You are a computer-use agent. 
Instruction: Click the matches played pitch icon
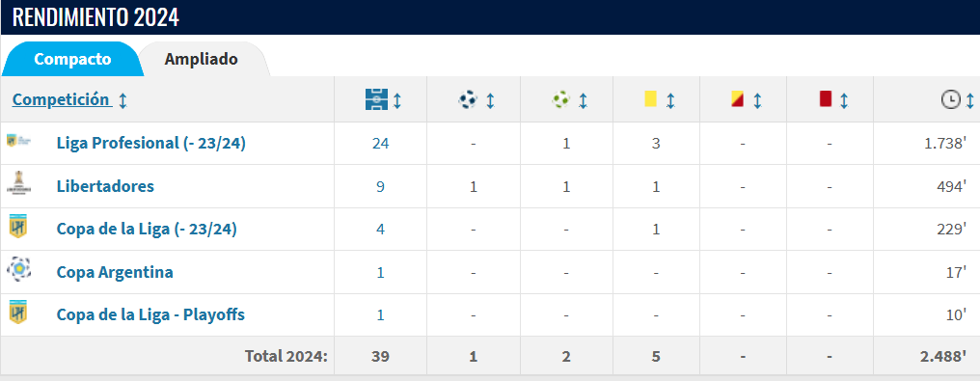click(377, 99)
